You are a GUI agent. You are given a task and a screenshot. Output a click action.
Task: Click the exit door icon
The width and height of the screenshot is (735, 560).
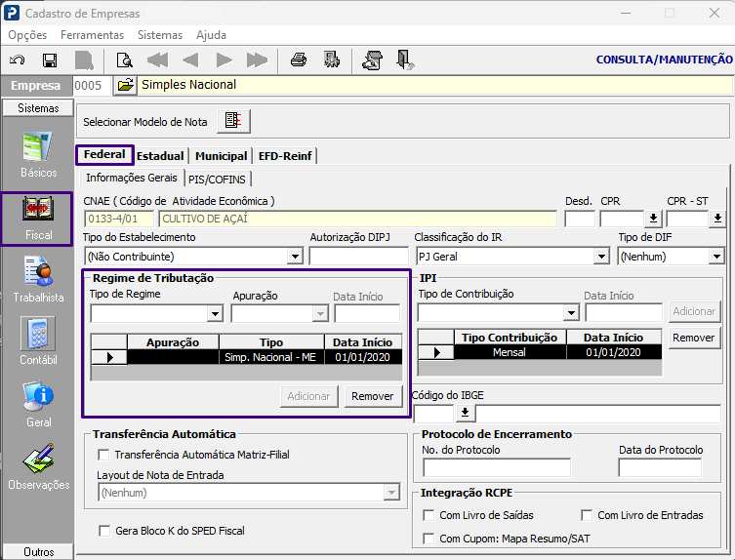click(x=404, y=60)
